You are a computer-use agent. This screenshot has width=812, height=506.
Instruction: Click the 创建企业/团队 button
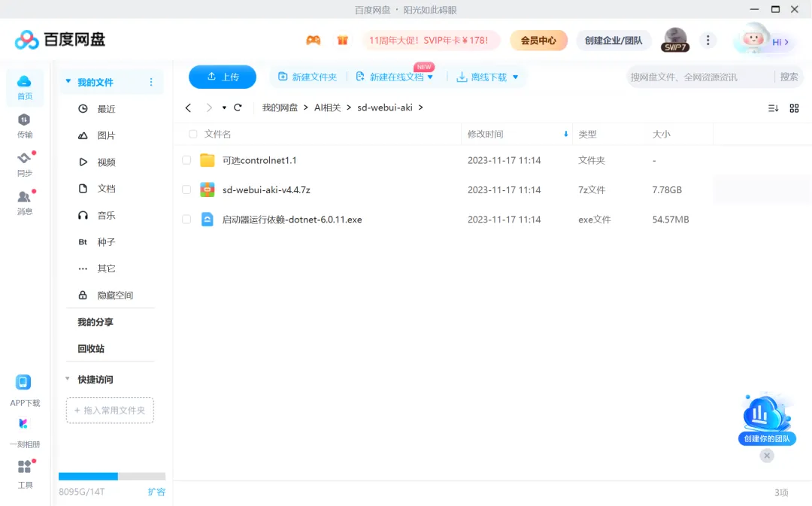[614, 41]
